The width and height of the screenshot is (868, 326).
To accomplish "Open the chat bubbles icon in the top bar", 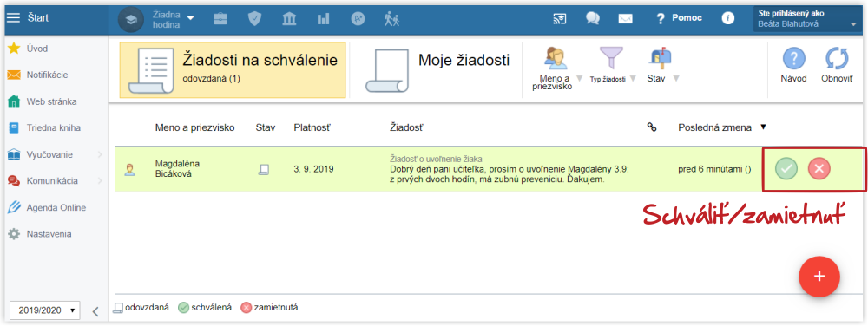I will (x=593, y=18).
